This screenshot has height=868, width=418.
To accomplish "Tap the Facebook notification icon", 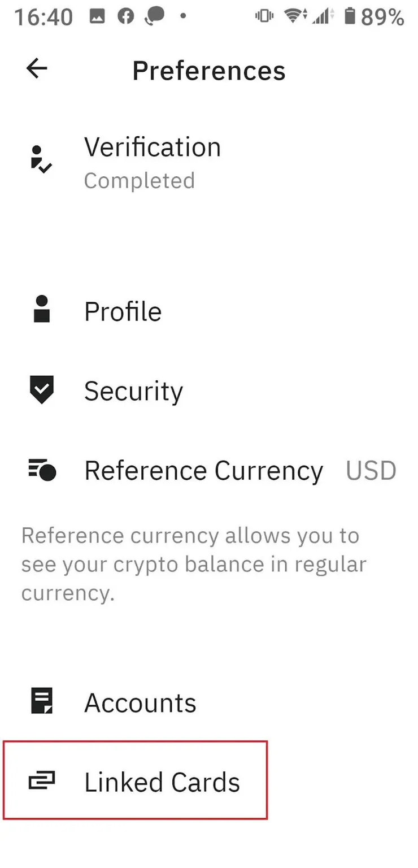I will (x=125, y=16).
